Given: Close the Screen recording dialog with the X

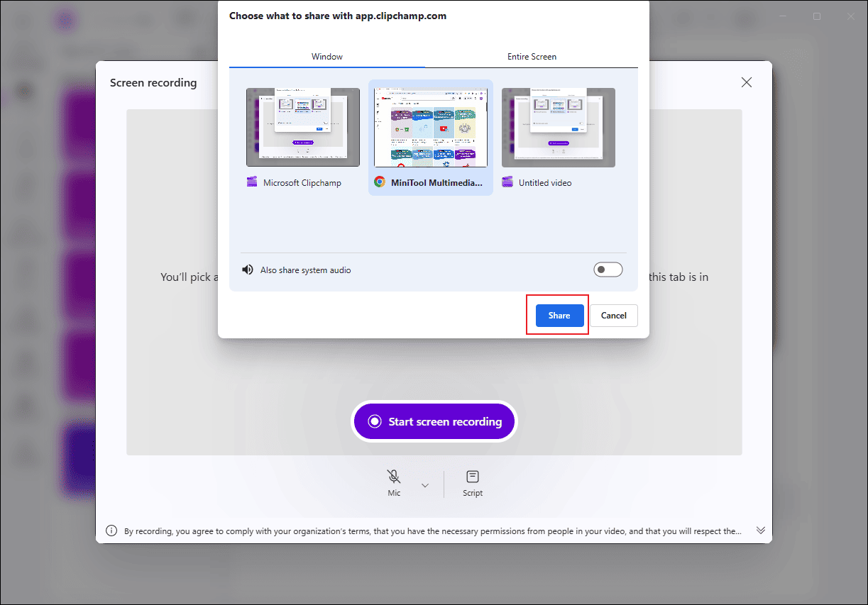Looking at the screenshot, I should (x=746, y=82).
